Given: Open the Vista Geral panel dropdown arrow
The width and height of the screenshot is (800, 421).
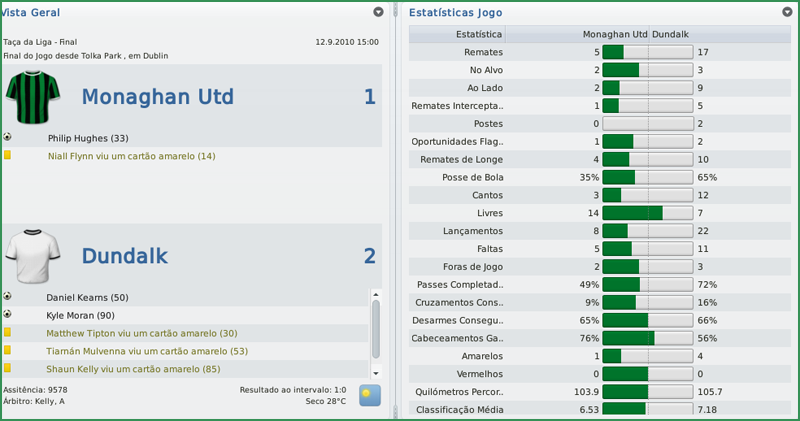Looking at the screenshot, I should pos(378,13).
